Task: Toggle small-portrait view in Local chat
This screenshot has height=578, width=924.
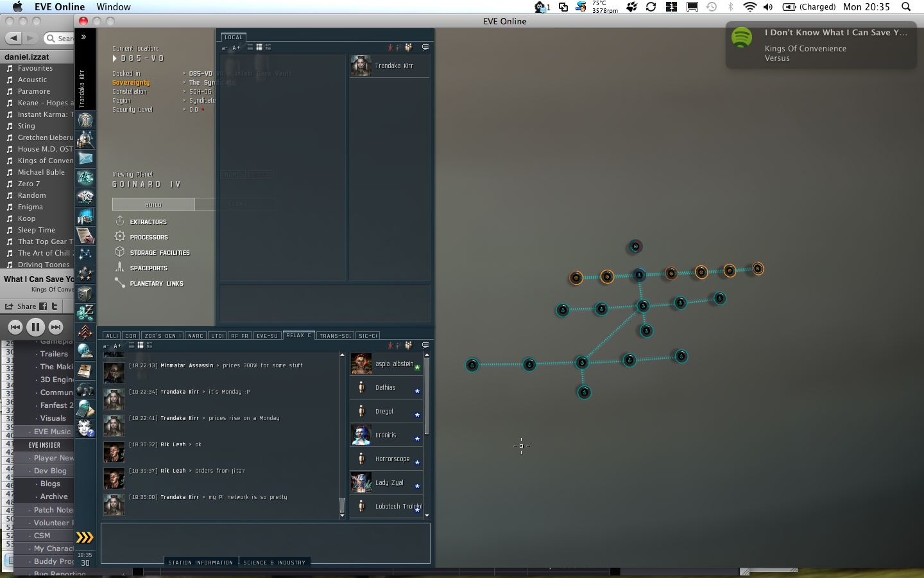Action: point(259,47)
